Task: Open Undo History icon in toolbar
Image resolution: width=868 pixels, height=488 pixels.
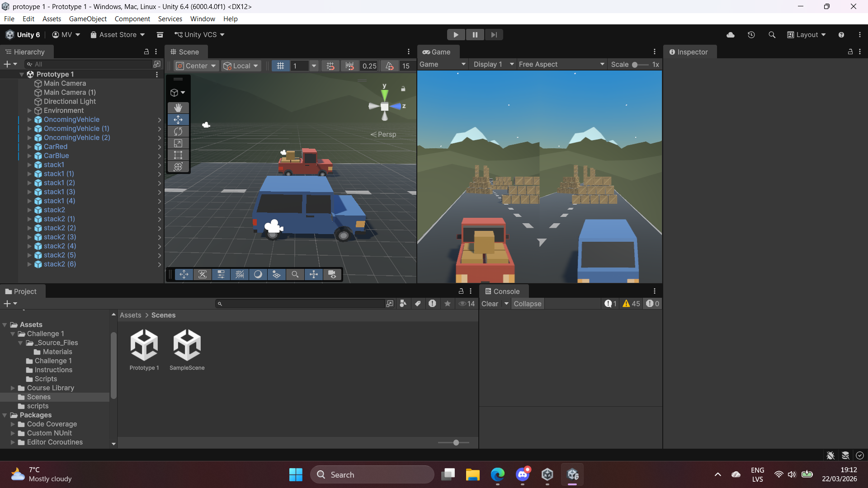Action: point(751,35)
